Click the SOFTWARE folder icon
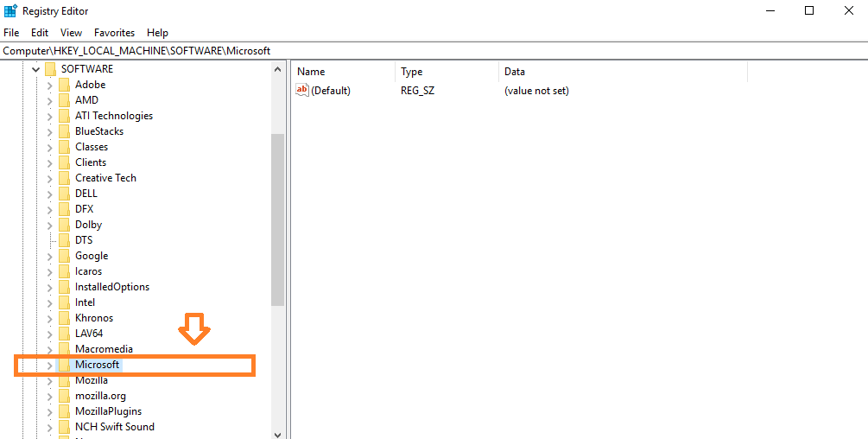This screenshot has width=868, height=439. pyautogui.click(x=50, y=68)
